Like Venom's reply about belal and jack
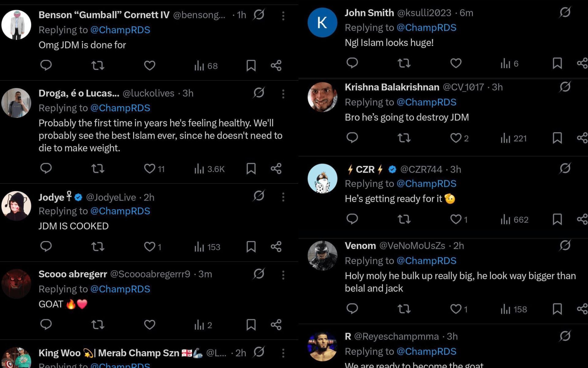The height and width of the screenshot is (368, 588). (x=456, y=309)
